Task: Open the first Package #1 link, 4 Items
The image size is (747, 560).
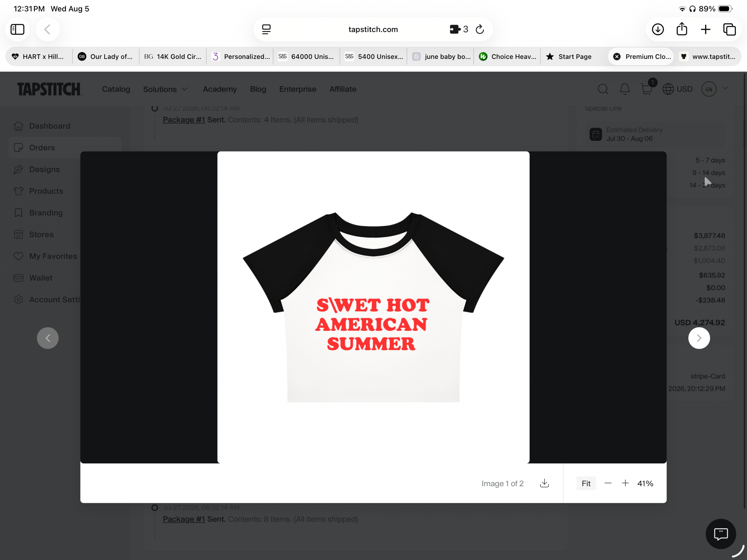Action: [x=184, y=120]
